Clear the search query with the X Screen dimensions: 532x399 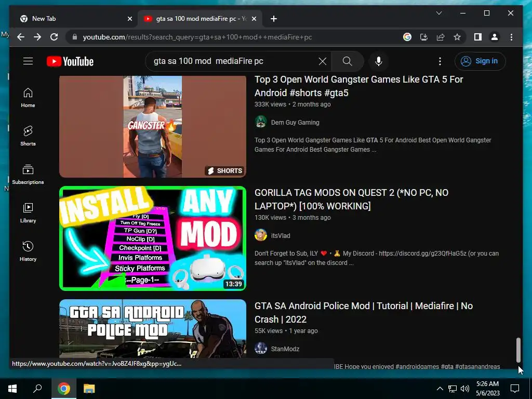pyautogui.click(x=322, y=61)
